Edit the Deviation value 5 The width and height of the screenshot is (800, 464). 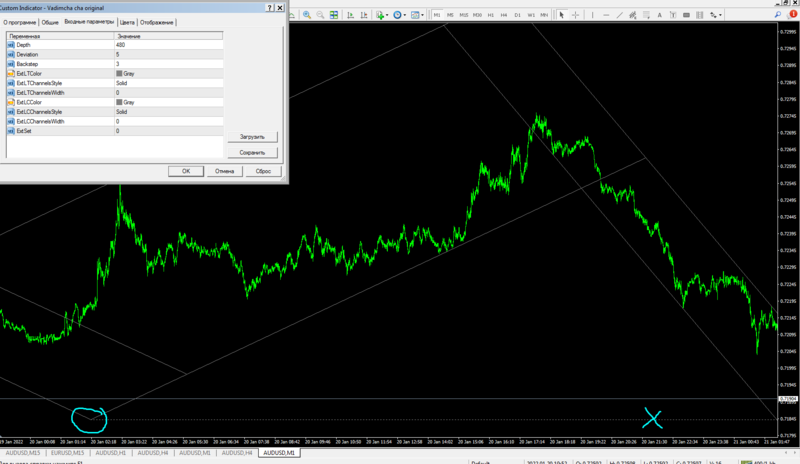(x=168, y=55)
